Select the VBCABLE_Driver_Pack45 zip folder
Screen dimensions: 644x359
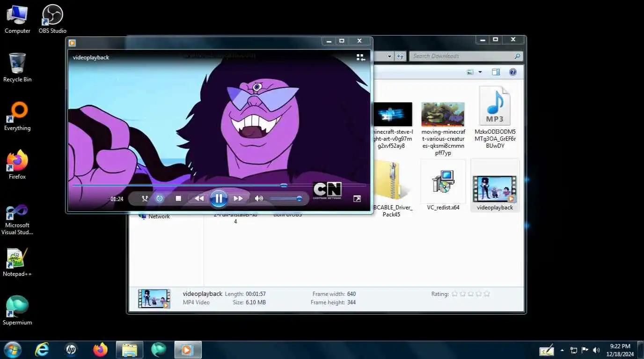coord(392,188)
